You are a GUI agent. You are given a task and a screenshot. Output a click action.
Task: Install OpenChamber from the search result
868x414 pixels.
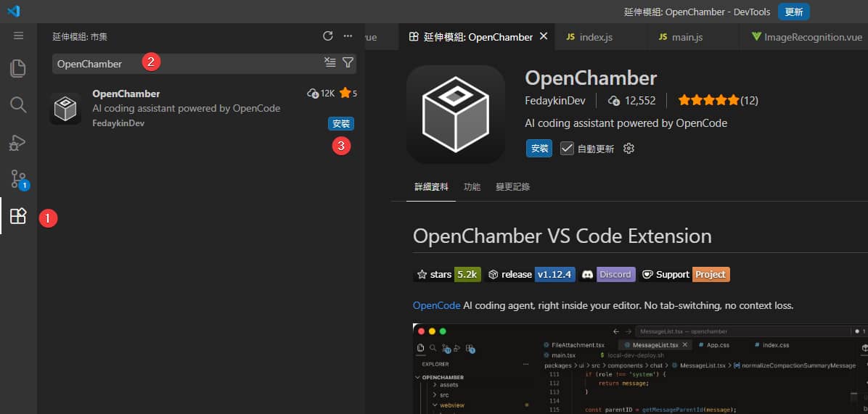(x=341, y=124)
